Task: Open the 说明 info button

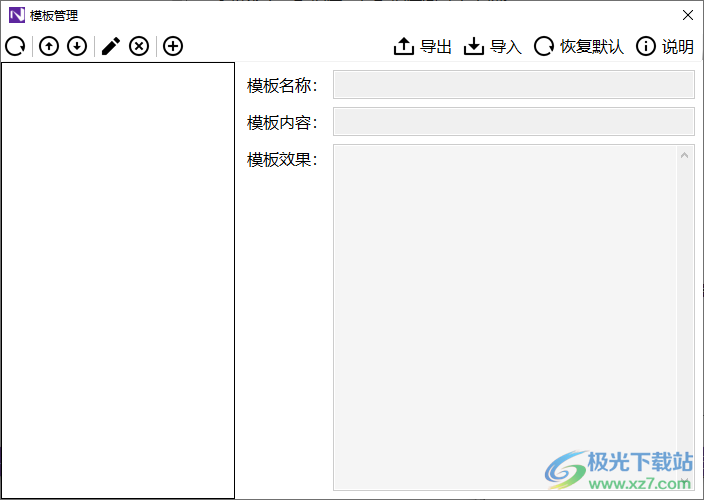Action: point(665,46)
